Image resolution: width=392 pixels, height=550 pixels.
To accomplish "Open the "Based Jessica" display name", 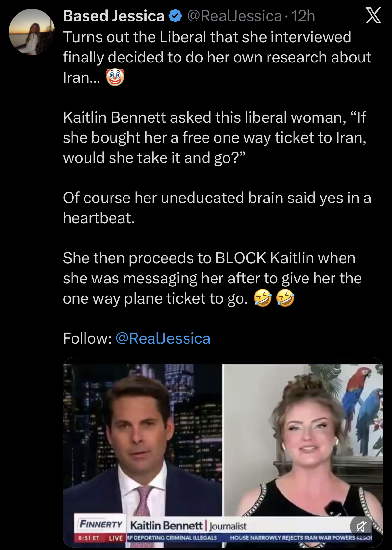I will (114, 16).
